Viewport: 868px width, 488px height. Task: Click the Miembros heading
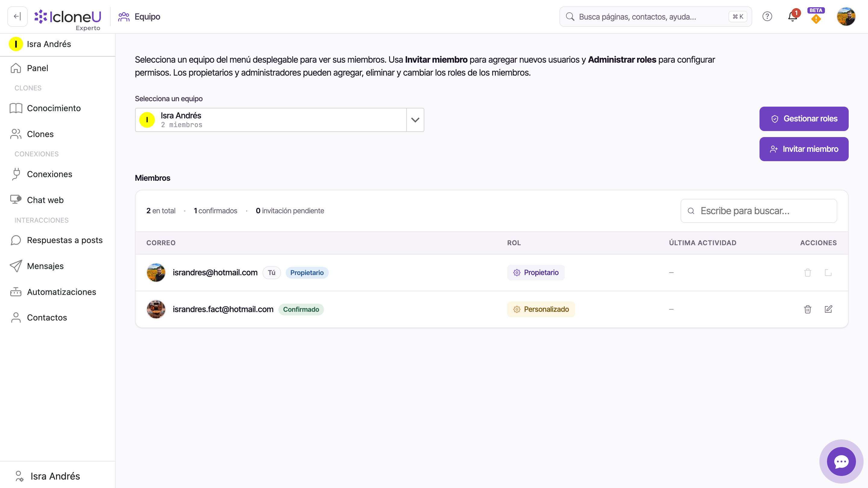(x=152, y=178)
